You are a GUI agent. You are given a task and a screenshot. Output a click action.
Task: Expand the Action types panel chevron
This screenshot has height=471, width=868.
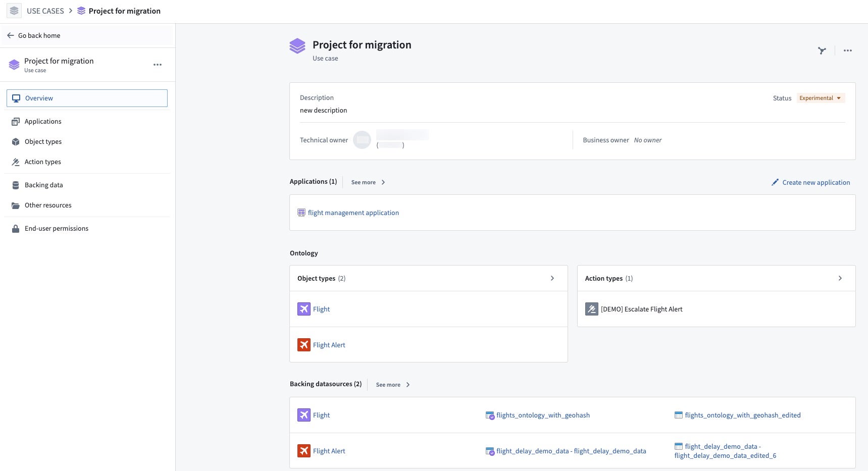coord(840,278)
